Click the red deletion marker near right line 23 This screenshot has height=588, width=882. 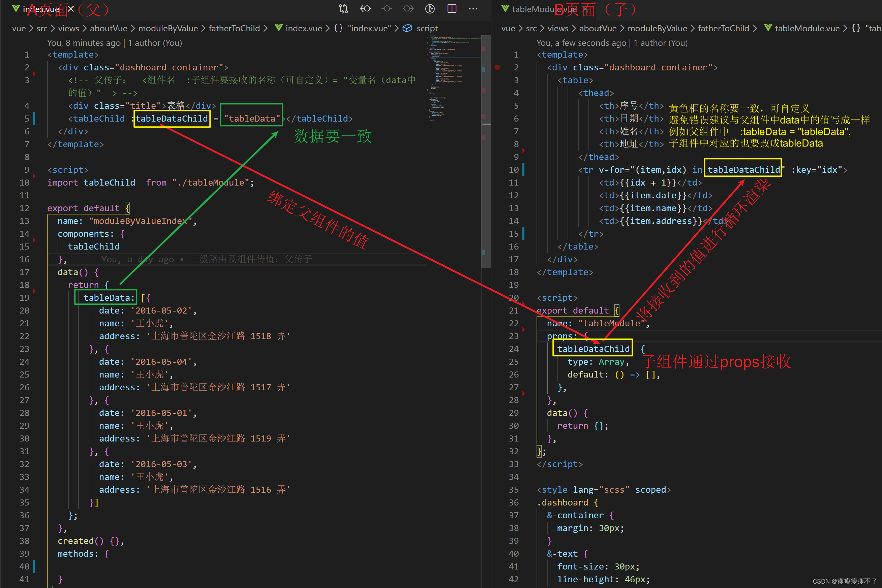pos(523,330)
